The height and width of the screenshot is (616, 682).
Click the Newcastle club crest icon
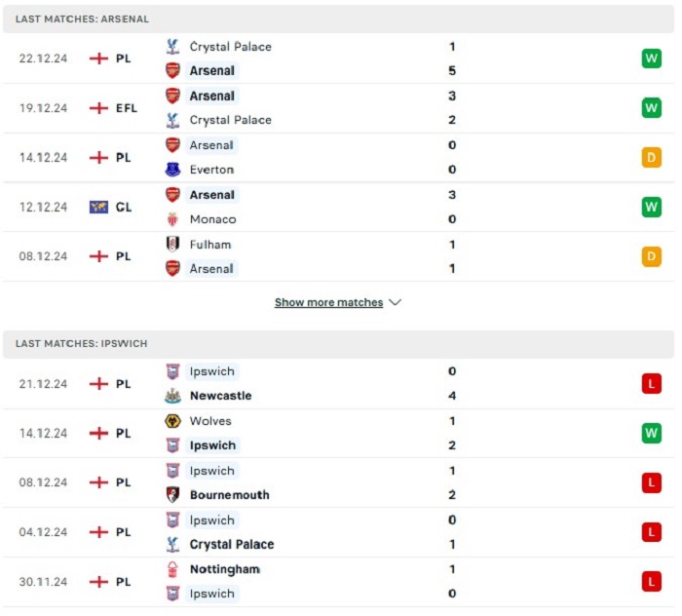click(172, 396)
